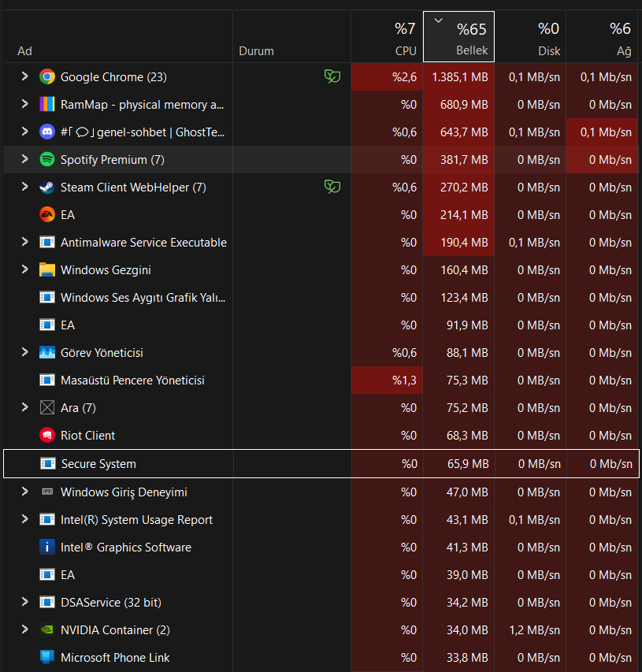Click the Steam Client WebHelper icon
Screen dimensions: 642x672
47,187
